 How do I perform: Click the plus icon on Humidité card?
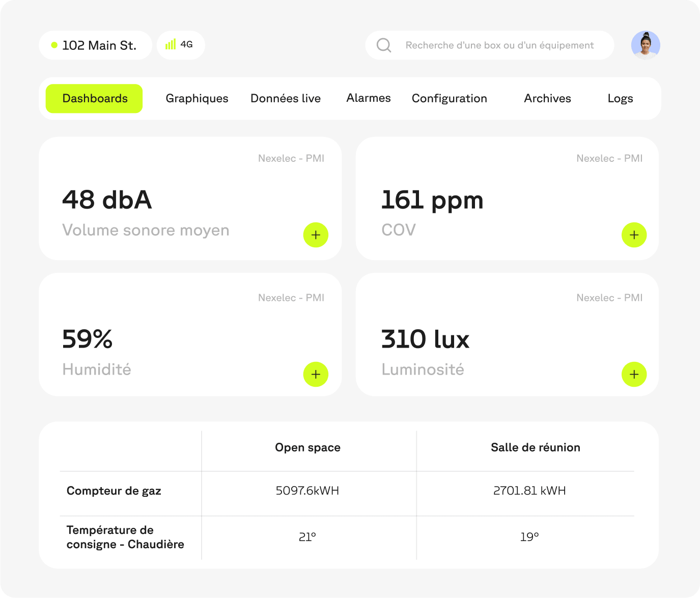tap(316, 375)
